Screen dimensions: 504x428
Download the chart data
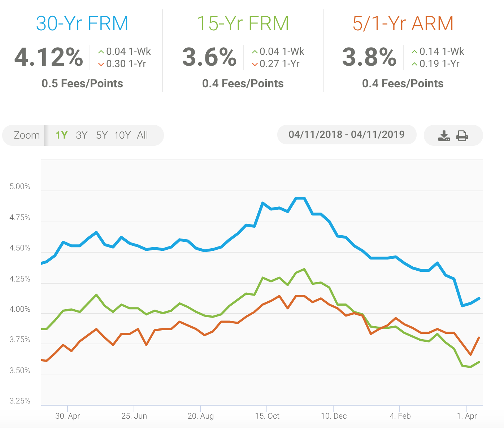coord(444,135)
